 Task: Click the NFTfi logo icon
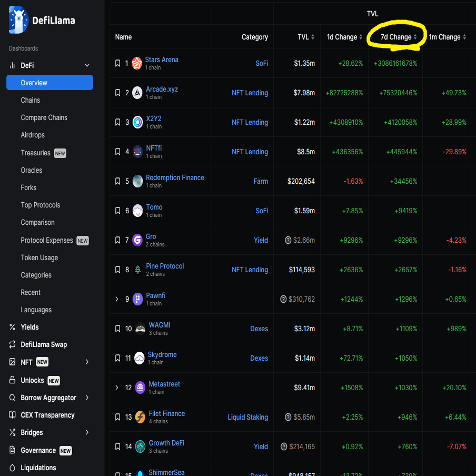[137, 152]
